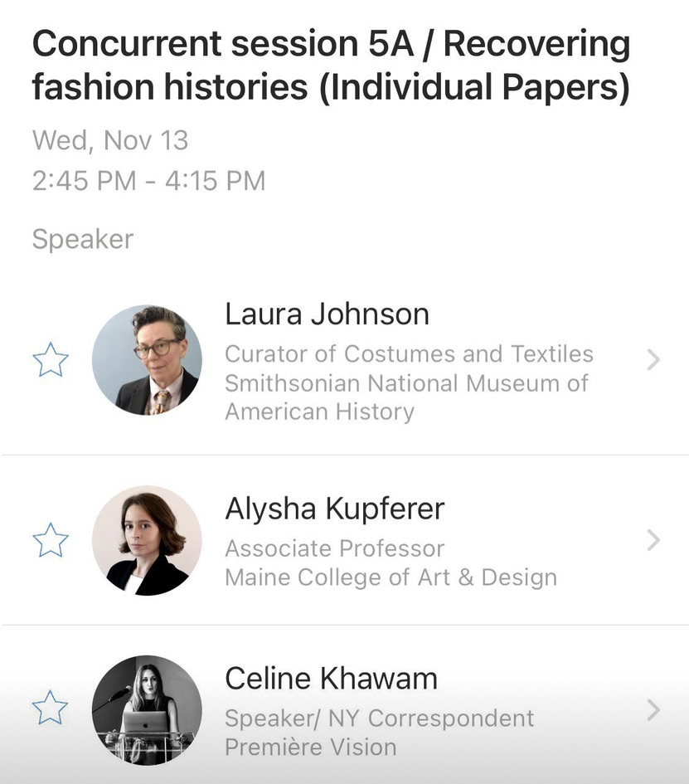Click Maine College of Art & Design
Viewport: 689px width, 784px height.
391,577
